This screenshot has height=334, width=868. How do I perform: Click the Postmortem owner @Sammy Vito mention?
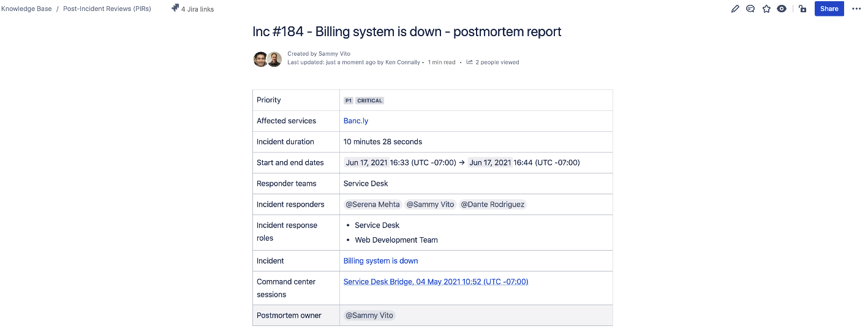coord(370,315)
